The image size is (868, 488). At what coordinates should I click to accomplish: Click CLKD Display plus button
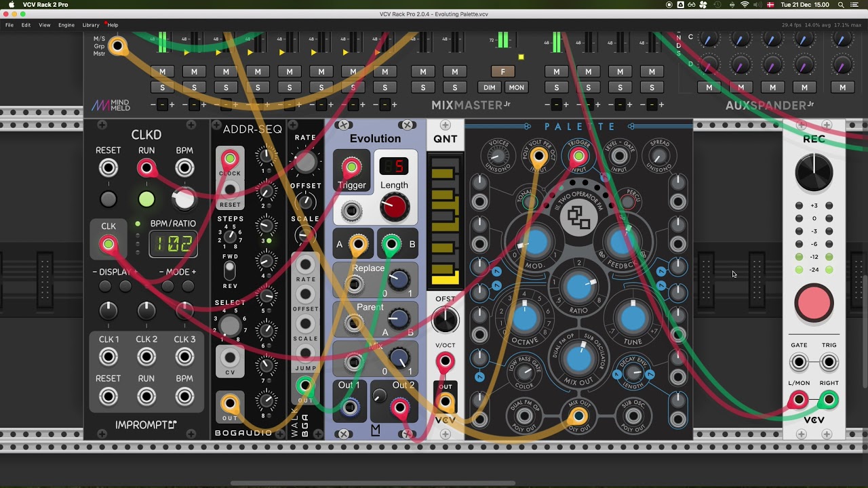pyautogui.click(x=125, y=287)
